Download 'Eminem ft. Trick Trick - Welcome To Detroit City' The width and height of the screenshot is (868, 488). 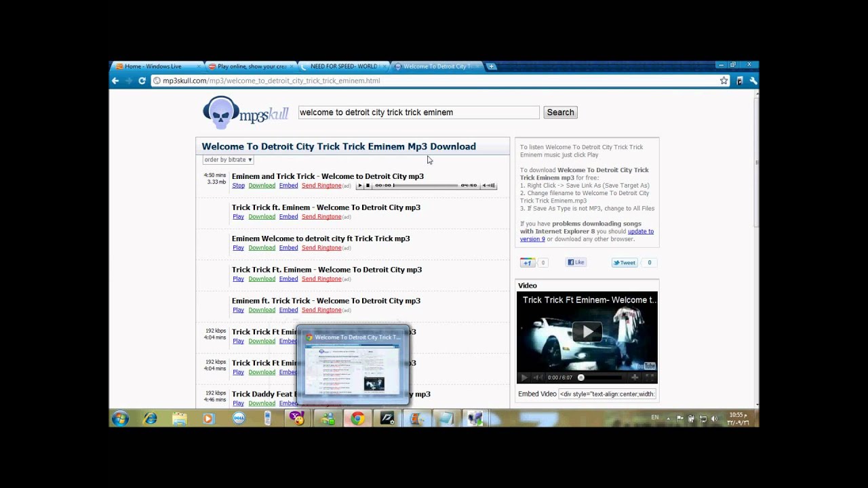(262, 310)
